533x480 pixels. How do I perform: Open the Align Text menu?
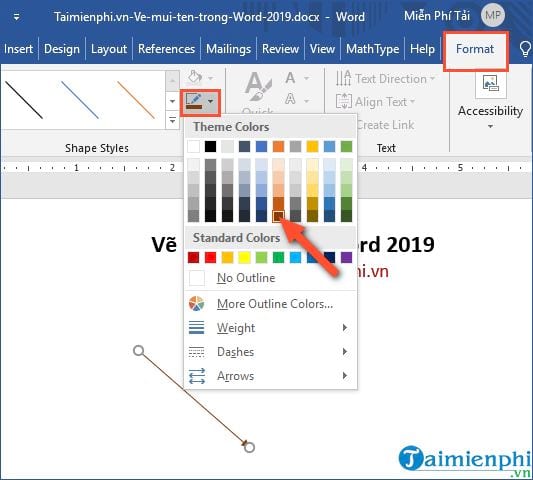(375, 102)
